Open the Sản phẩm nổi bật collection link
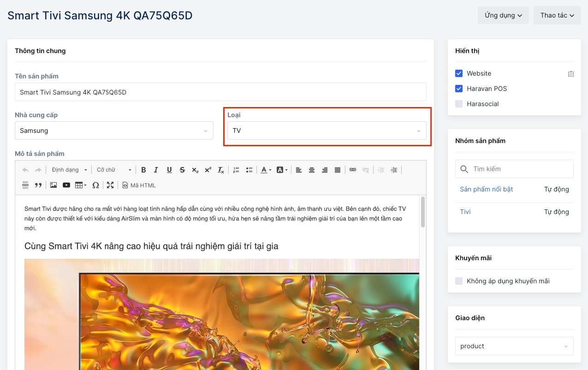The width and height of the screenshot is (588, 370). [486, 189]
